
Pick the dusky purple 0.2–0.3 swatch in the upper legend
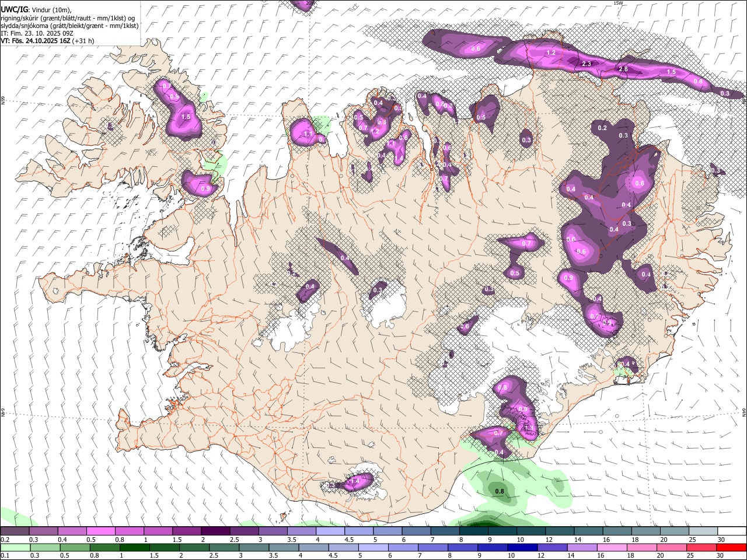pyautogui.click(x=15, y=531)
